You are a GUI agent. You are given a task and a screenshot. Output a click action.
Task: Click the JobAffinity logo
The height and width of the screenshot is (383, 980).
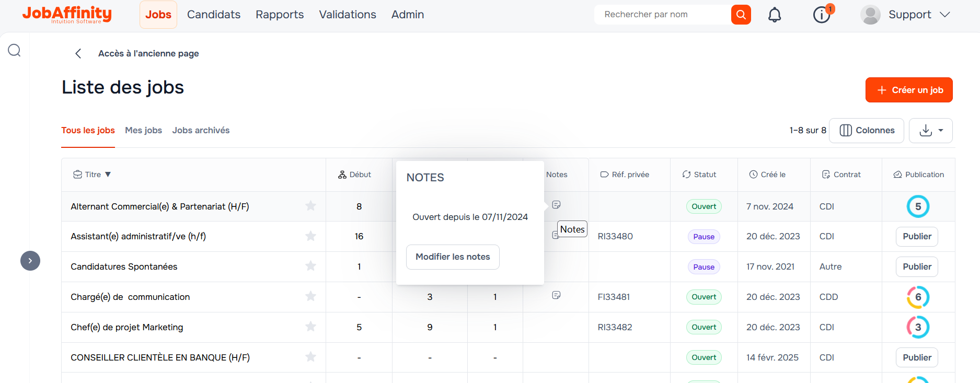click(67, 15)
